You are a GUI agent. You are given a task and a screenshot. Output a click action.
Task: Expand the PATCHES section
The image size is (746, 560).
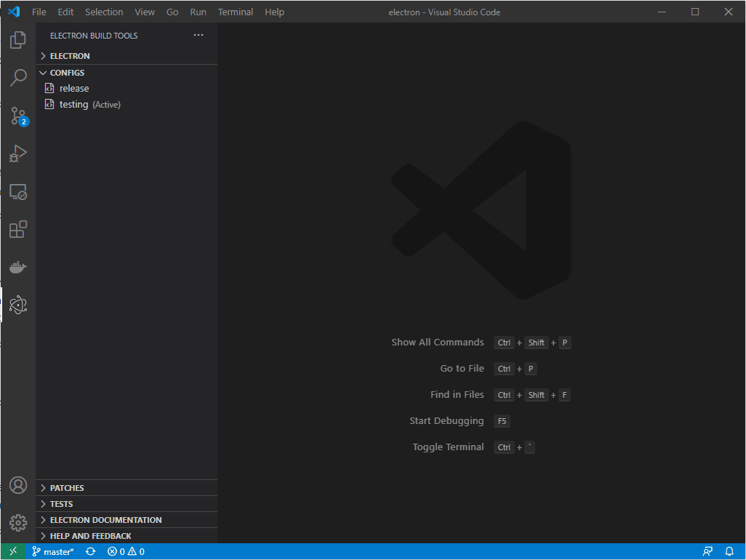[x=66, y=487]
